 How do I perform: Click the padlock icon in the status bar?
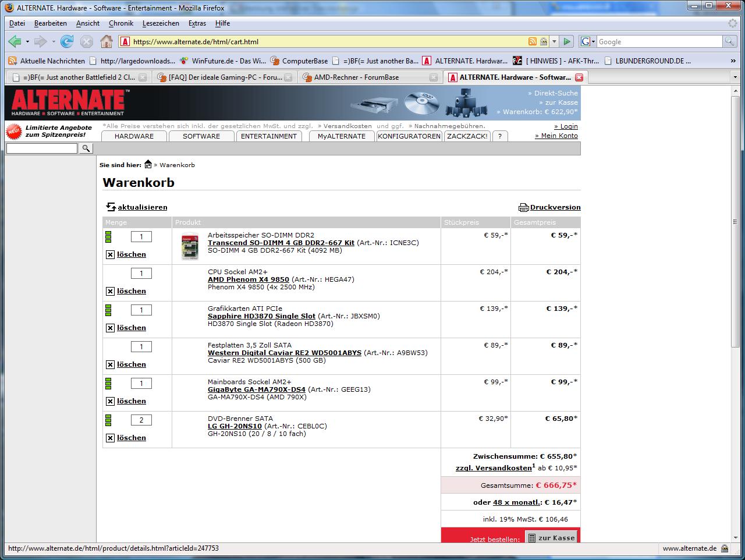coord(725,548)
